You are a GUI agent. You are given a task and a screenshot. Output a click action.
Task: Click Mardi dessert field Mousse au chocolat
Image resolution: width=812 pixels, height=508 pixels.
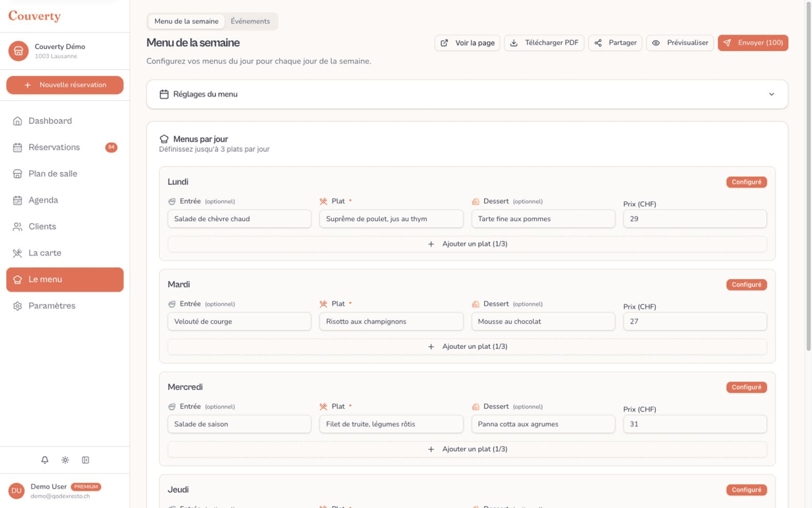(543, 322)
